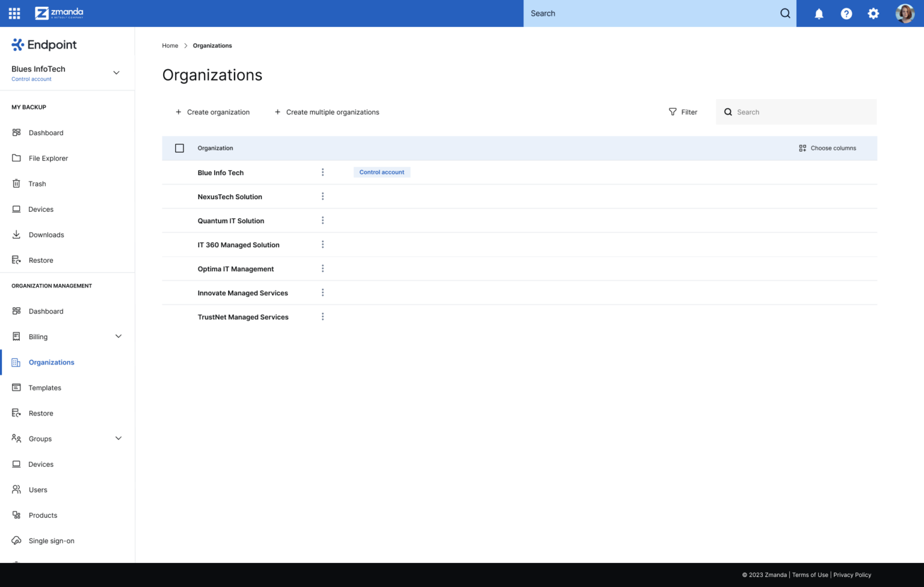Expand the Blues InfoTech account switcher
This screenshot has width=924, height=587.
pos(116,72)
